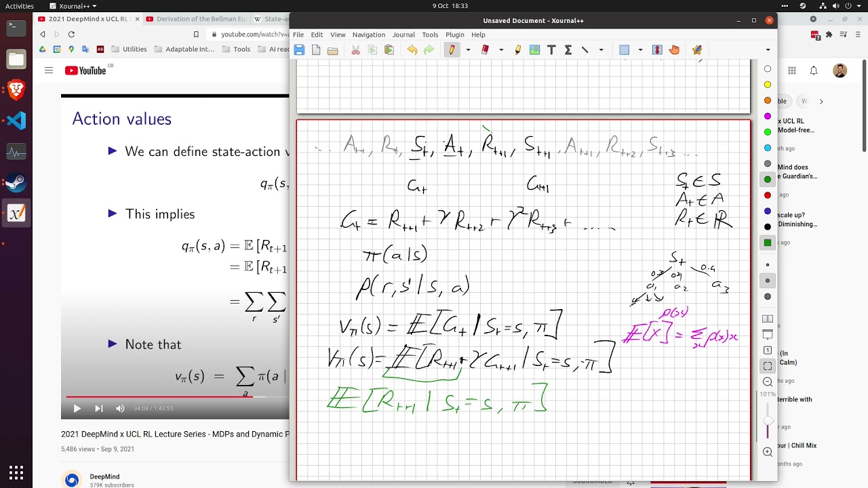Select the Insert Image tool
Viewport: 868px width, 488px height.
pos(534,49)
